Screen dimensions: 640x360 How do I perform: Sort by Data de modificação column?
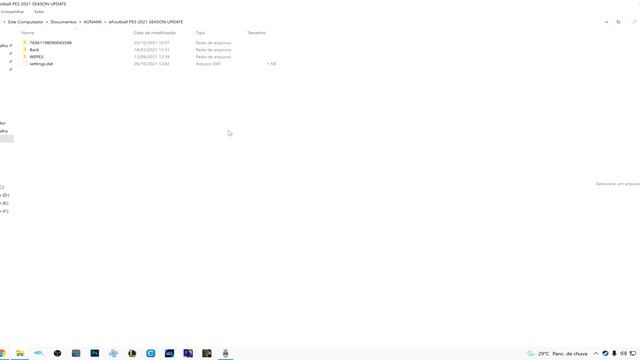click(x=155, y=33)
